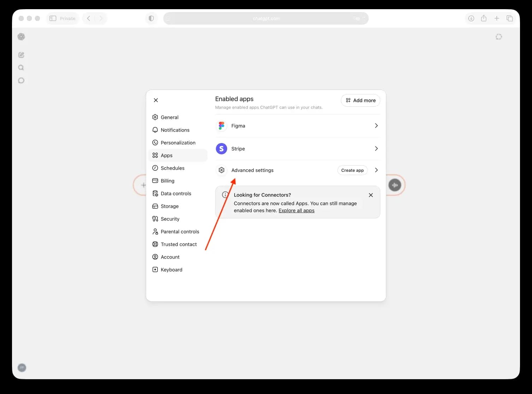Go to Data controls settings
This screenshot has height=394, width=532.
[x=178, y=193]
